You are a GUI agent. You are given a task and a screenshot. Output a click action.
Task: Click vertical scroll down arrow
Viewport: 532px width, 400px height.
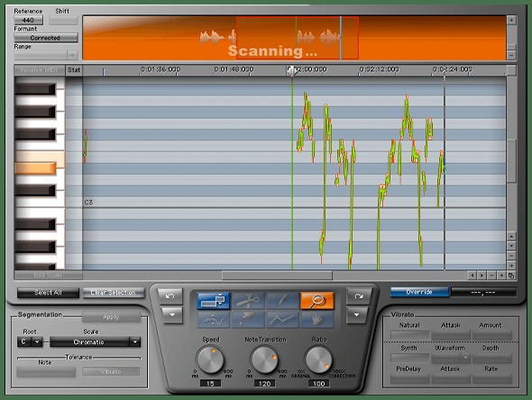(x=511, y=246)
